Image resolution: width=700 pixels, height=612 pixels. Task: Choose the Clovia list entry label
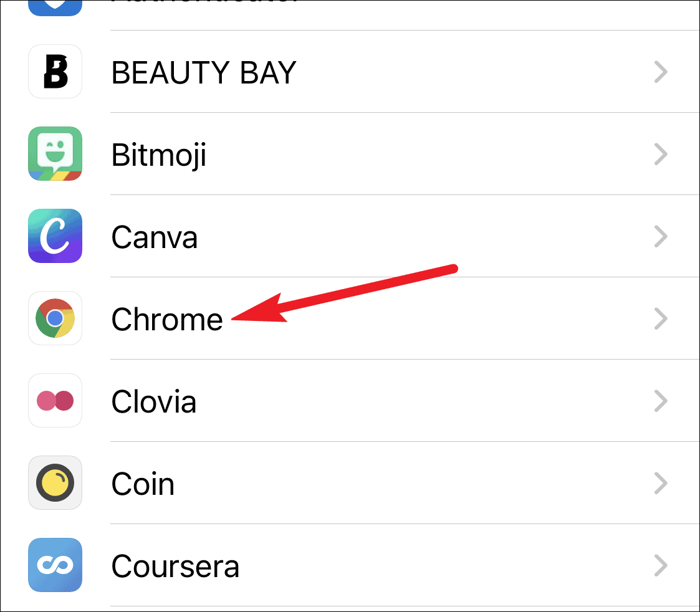tap(154, 401)
